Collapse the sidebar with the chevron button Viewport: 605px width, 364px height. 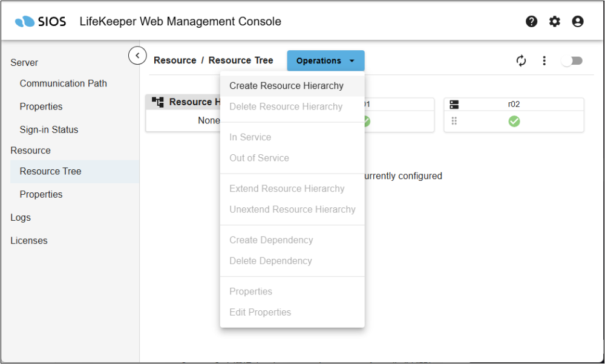tap(137, 56)
